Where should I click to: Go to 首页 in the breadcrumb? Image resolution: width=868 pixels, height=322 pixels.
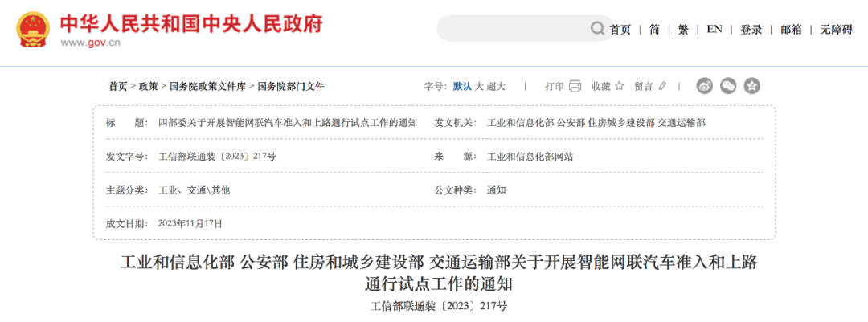point(117,86)
